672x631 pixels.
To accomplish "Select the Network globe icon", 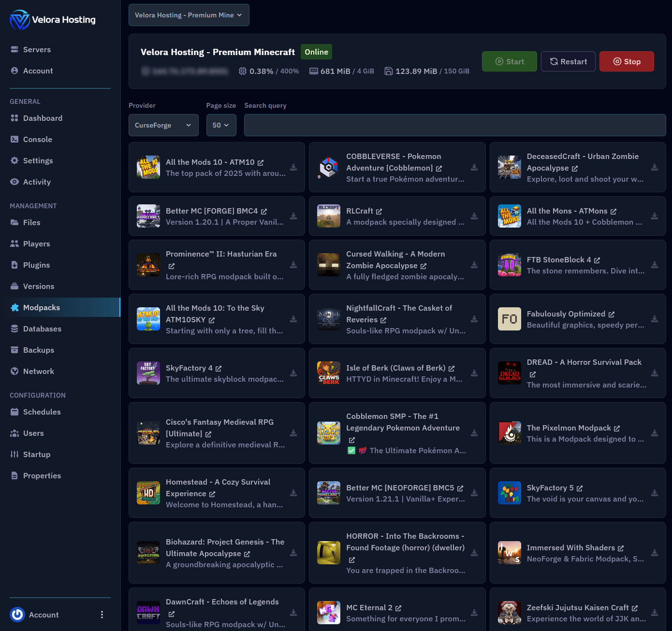I will point(15,371).
